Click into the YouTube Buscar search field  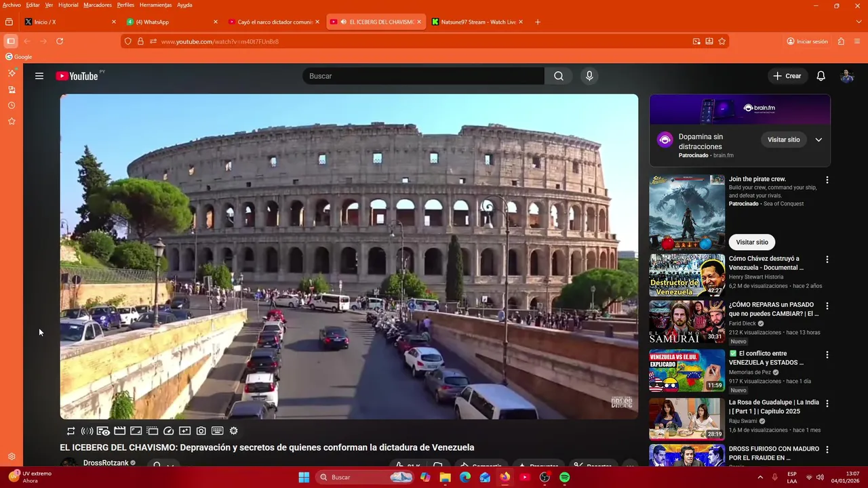pos(423,76)
